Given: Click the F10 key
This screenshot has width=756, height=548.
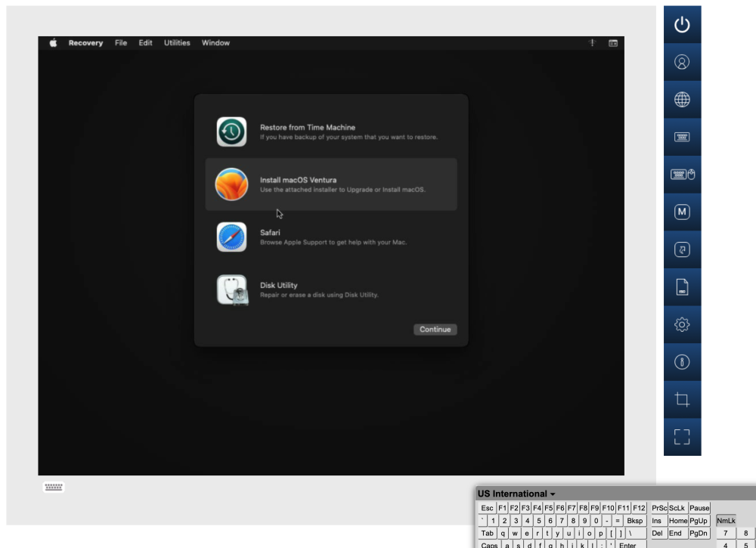Looking at the screenshot, I should [608, 508].
